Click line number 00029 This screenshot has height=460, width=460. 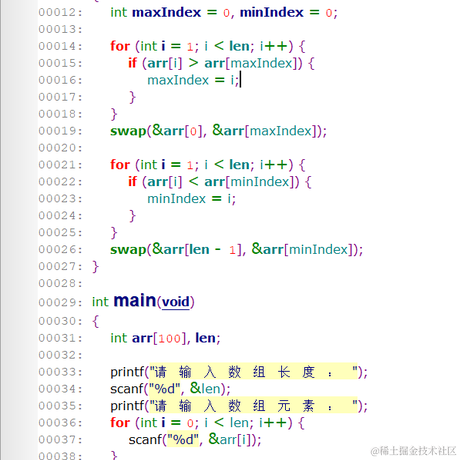(60, 303)
